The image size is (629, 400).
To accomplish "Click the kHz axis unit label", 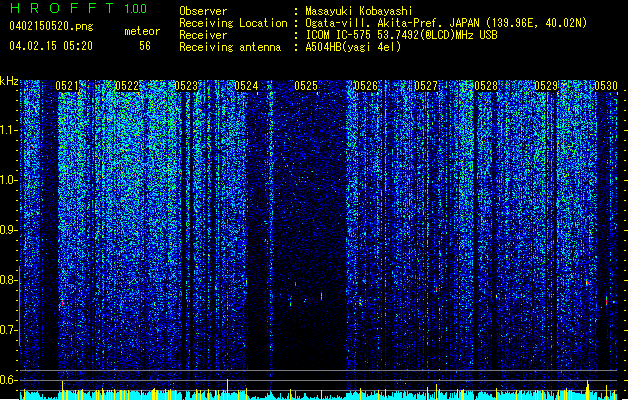I will [9, 81].
